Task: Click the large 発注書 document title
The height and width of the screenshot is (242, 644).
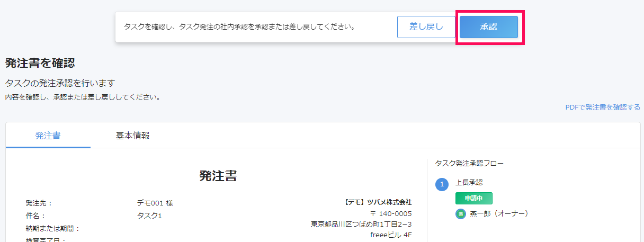Action: pos(218,176)
